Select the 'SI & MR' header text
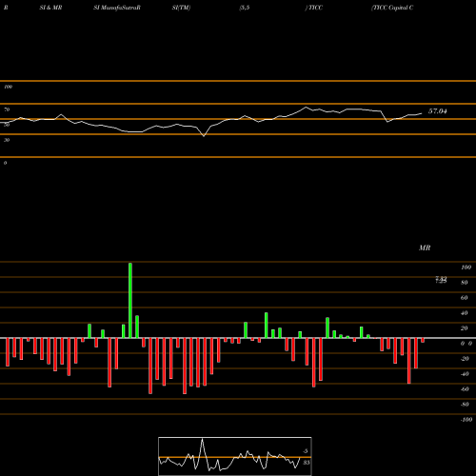This screenshot has height=476, width=476. pyautogui.click(x=50, y=8)
